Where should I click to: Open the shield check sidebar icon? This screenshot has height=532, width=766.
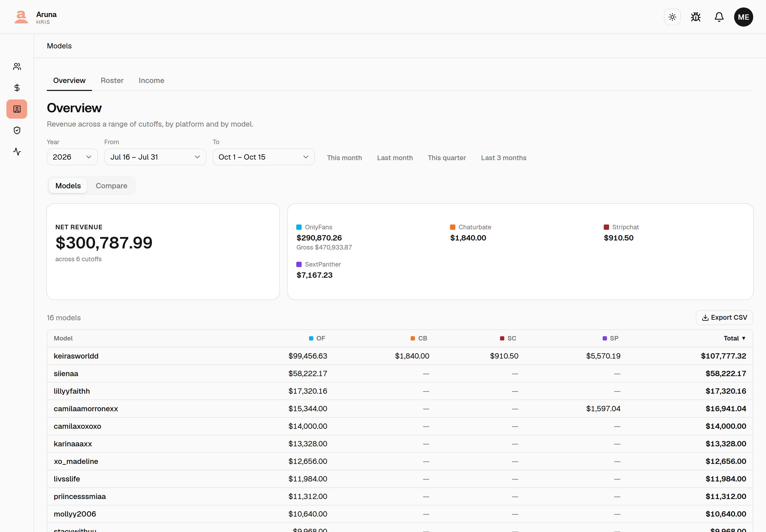click(x=17, y=130)
